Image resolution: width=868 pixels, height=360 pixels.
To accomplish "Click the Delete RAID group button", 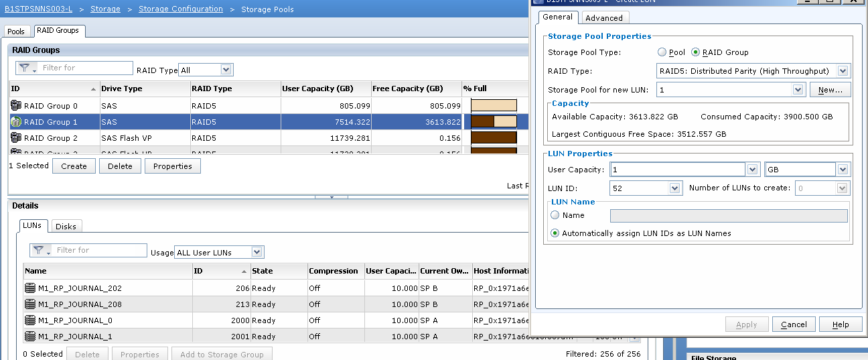I will (x=120, y=166).
